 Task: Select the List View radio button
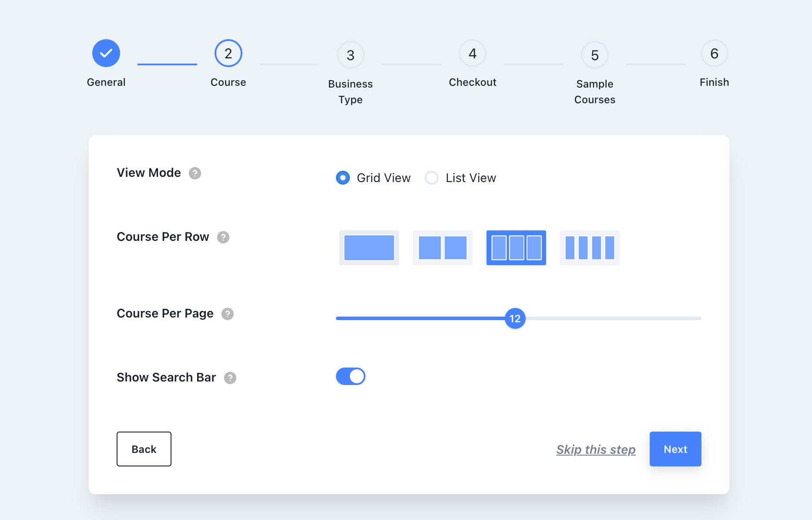432,178
